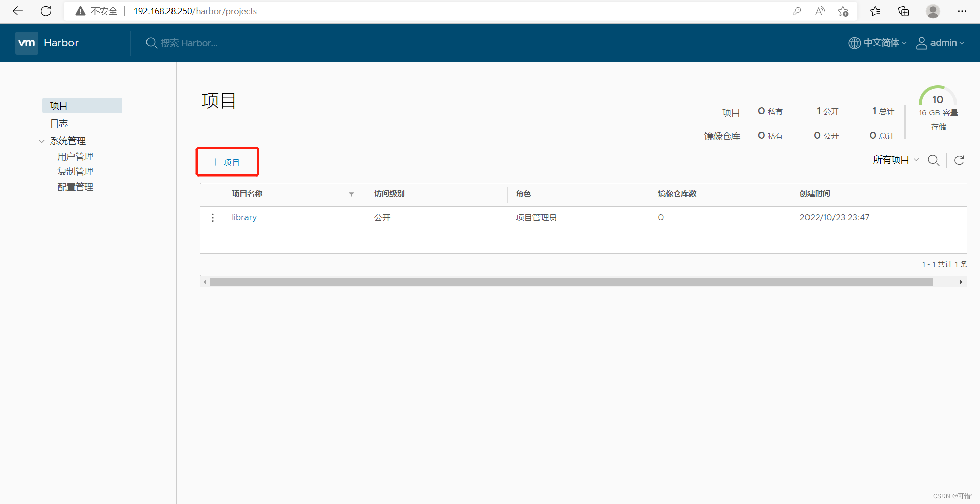Open the project list search magnifier
This screenshot has width=980, height=504.
[934, 160]
